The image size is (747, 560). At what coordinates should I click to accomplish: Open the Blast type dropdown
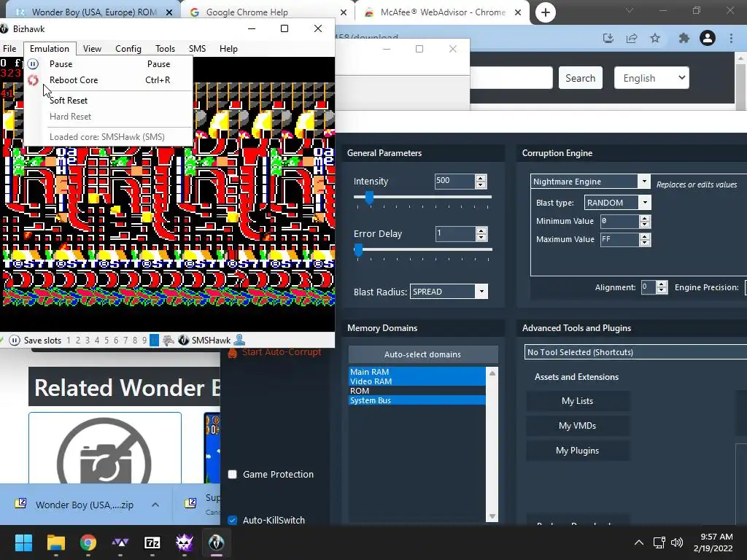pos(645,203)
